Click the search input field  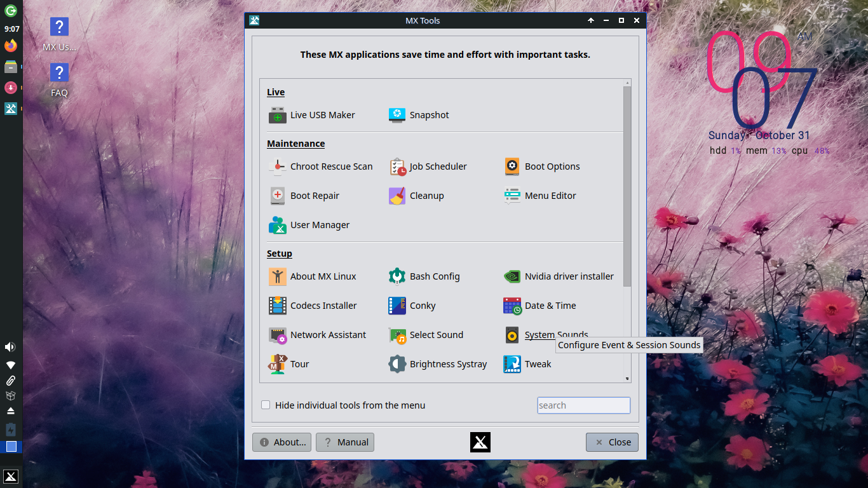click(x=583, y=405)
